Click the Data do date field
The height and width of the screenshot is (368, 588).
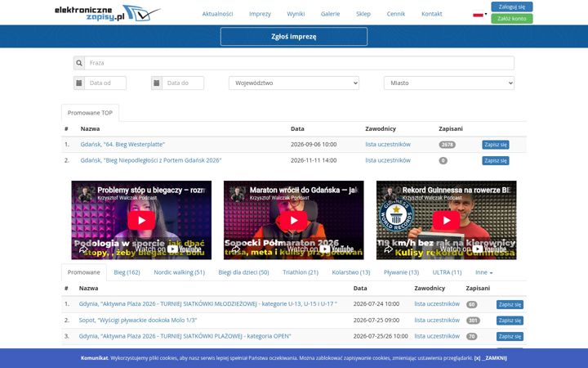[183, 83]
